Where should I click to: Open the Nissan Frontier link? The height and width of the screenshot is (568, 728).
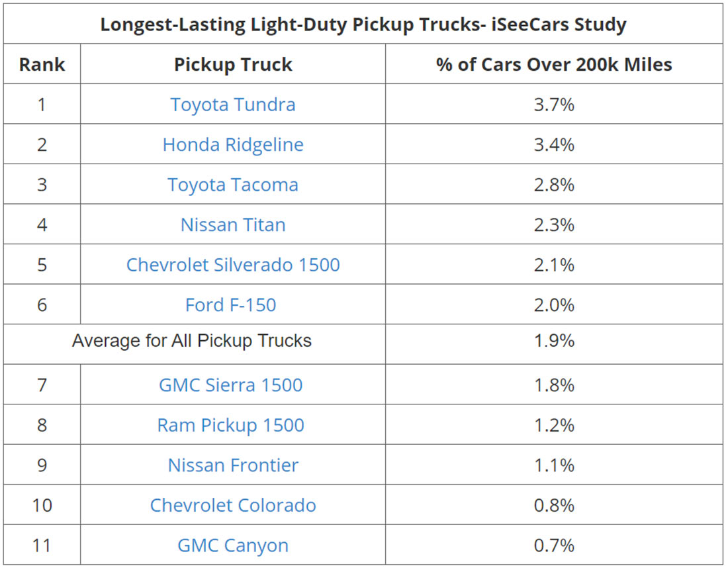(x=233, y=465)
